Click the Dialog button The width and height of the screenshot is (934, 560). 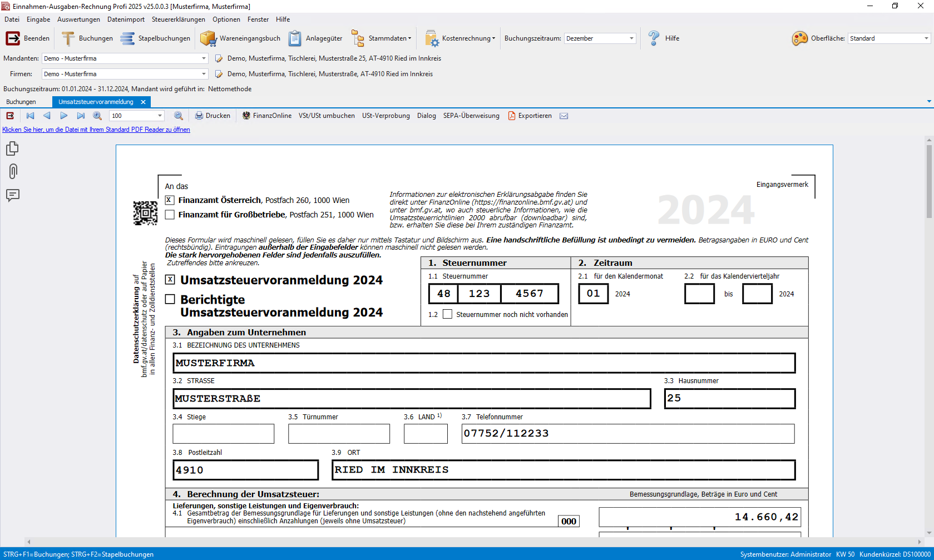(427, 116)
